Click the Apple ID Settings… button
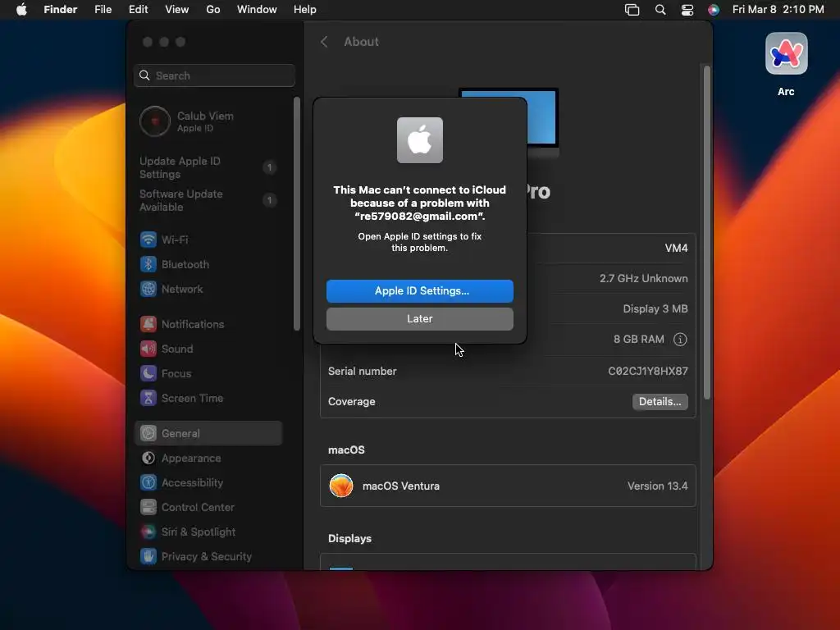Screen dimensions: 840x630 (x=419, y=291)
